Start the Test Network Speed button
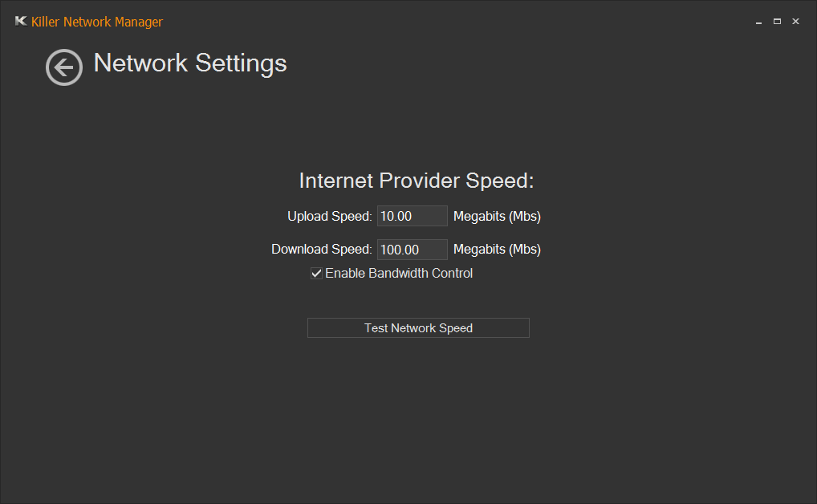 (418, 327)
